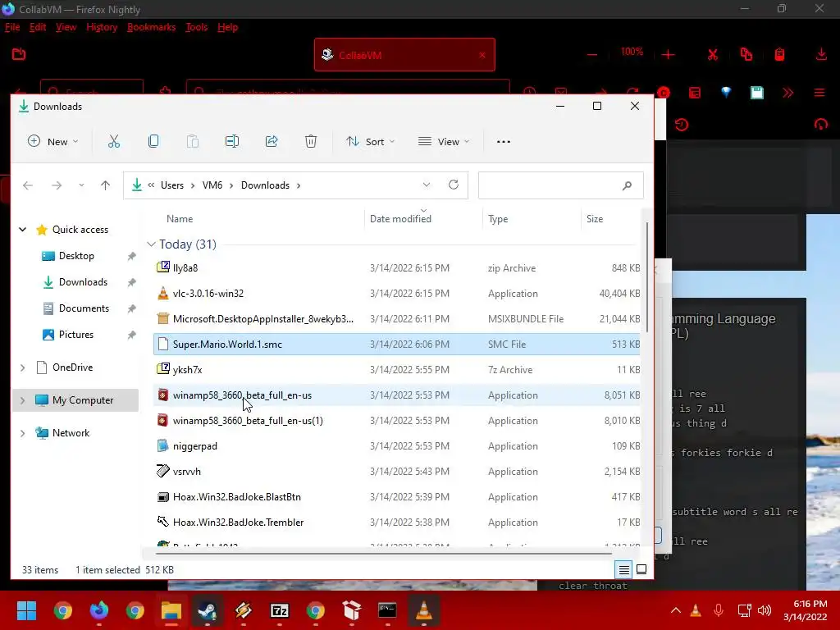Open VLC cone icon on the taskbar
This screenshot has height=630, width=840.
coord(424,610)
